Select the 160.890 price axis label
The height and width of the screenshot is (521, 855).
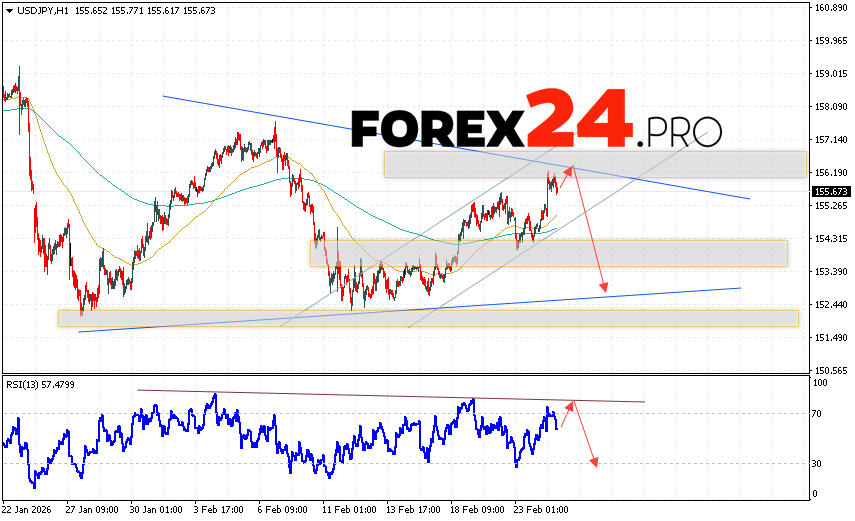point(831,8)
